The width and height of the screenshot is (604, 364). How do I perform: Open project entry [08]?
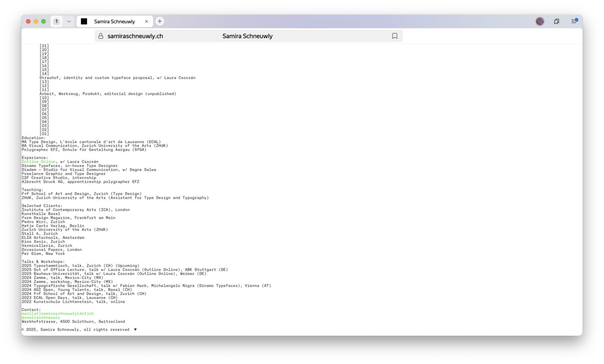[44, 106]
